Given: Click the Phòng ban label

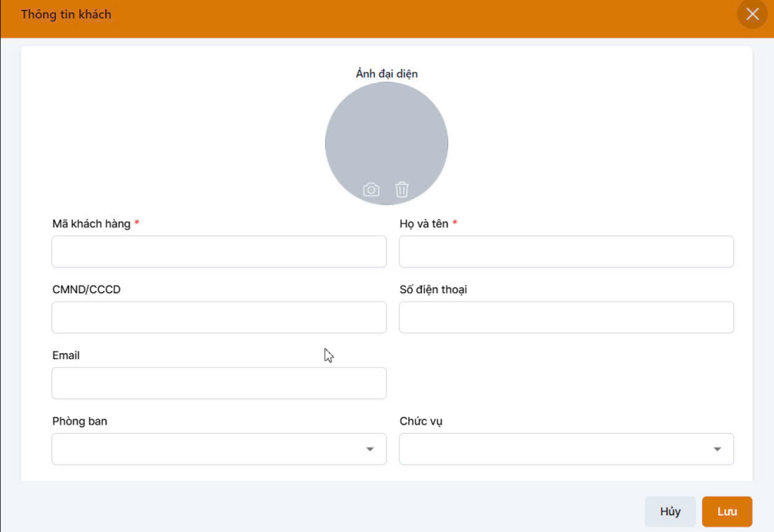Looking at the screenshot, I should [79, 421].
